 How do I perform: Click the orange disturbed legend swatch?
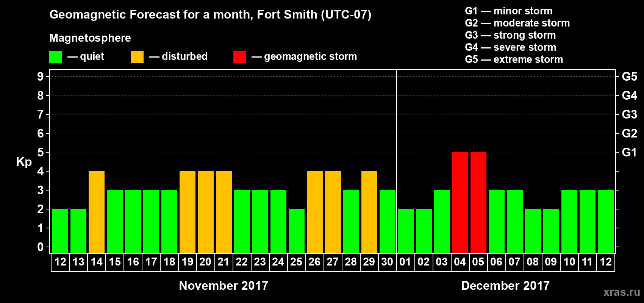click(x=137, y=57)
